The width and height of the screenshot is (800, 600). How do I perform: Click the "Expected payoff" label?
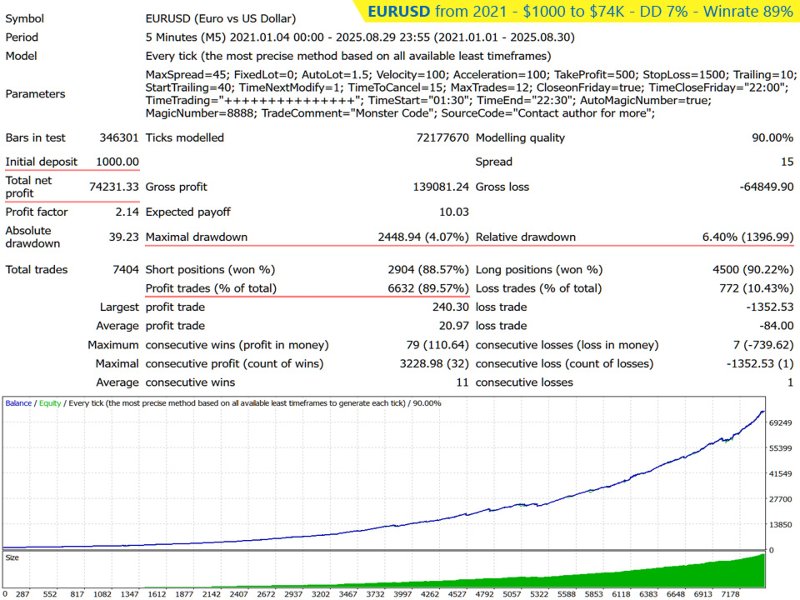point(188,212)
